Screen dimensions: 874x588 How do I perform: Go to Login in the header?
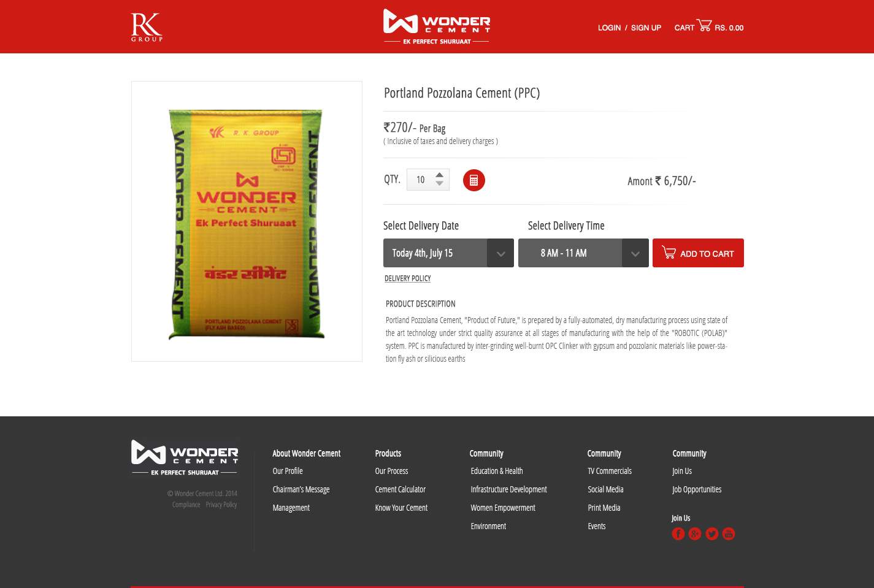[609, 28]
